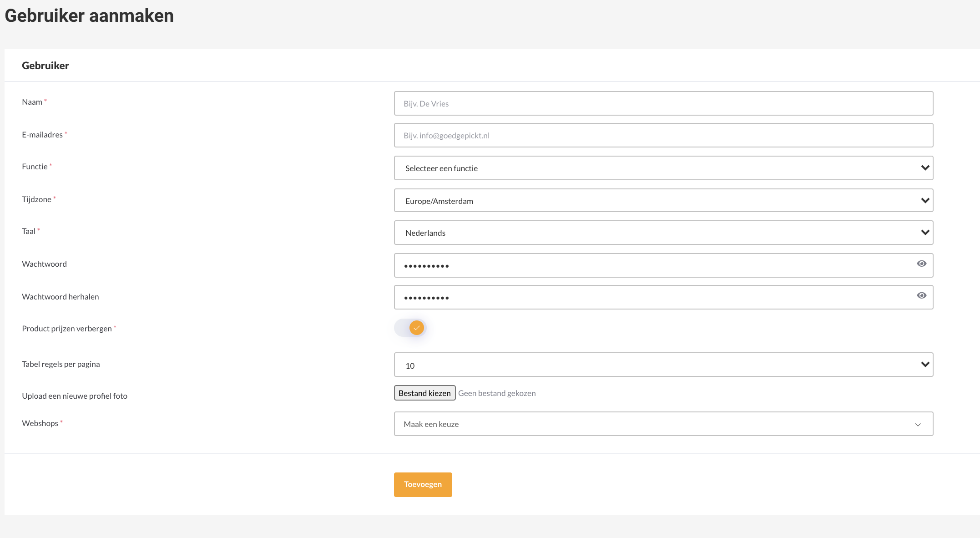Click the Tijdzone chevron arrow icon
Image resolution: width=980 pixels, height=538 pixels.
click(925, 201)
